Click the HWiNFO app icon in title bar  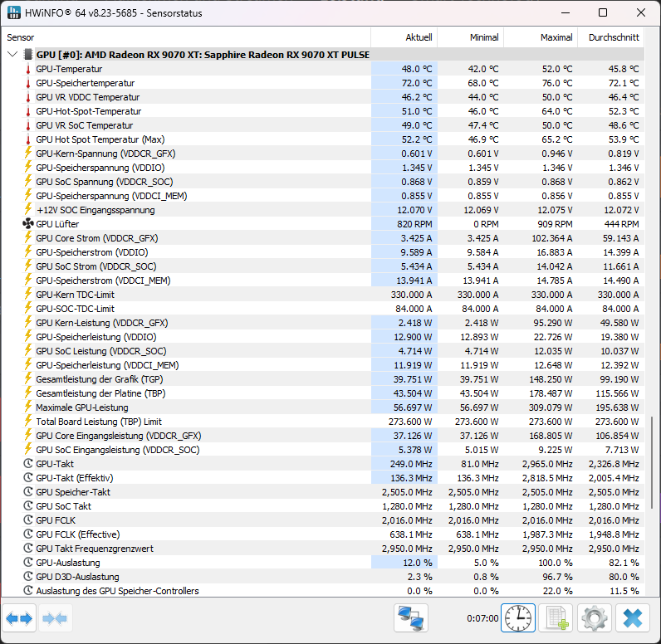click(x=14, y=12)
